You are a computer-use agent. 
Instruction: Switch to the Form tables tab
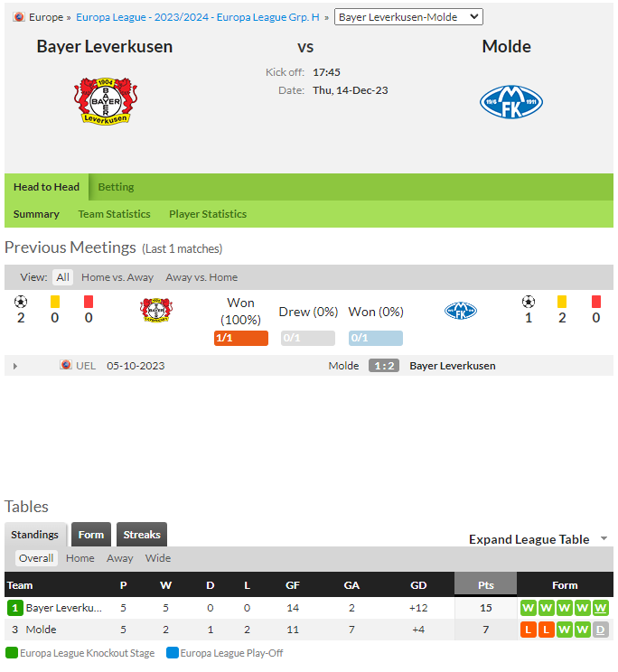[x=91, y=535]
